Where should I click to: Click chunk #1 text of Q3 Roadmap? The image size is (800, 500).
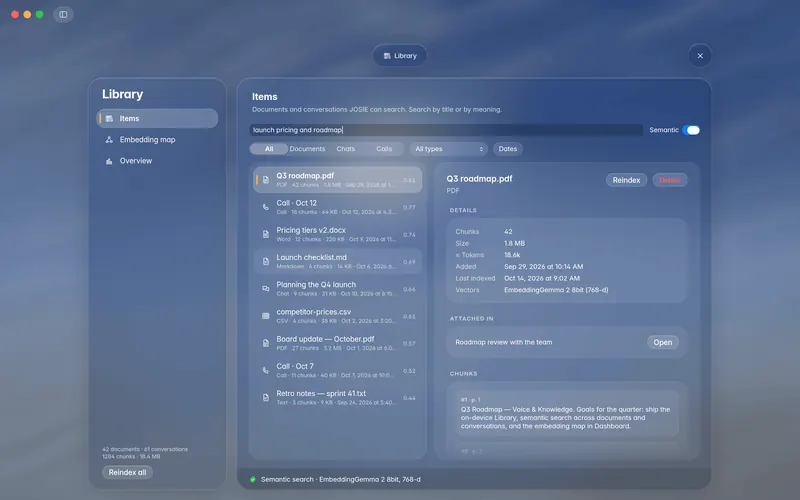[x=565, y=417]
